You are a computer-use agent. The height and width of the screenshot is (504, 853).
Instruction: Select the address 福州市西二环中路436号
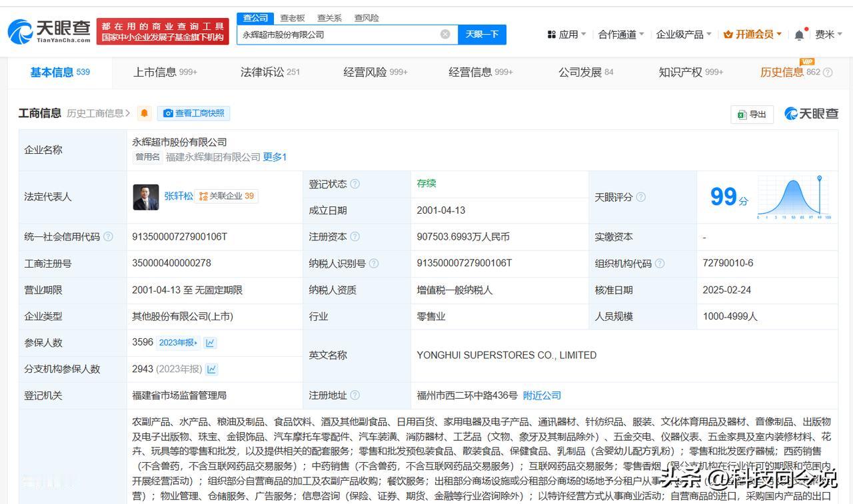coord(467,395)
